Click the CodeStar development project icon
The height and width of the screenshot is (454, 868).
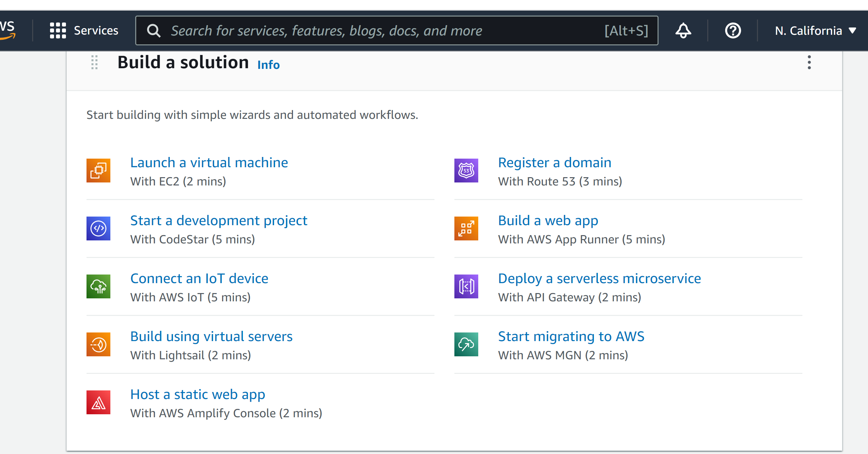[98, 228]
